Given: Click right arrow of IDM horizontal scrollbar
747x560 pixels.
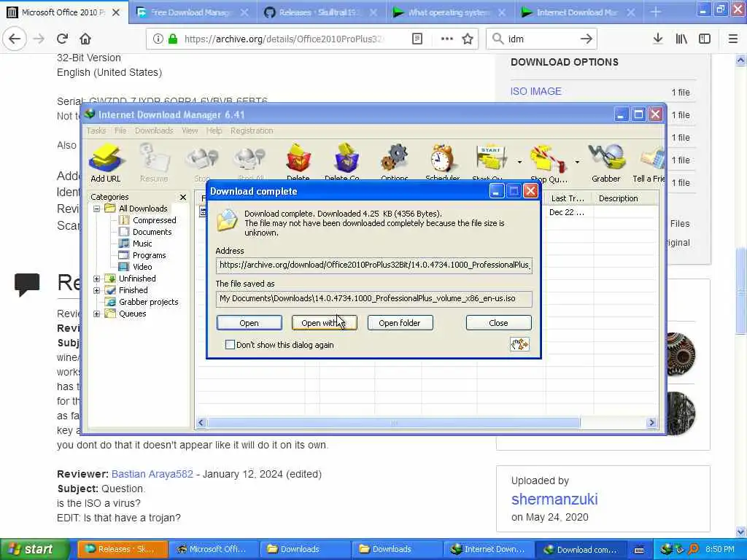Looking at the screenshot, I should pyautogui.click(x=651, y=422).
